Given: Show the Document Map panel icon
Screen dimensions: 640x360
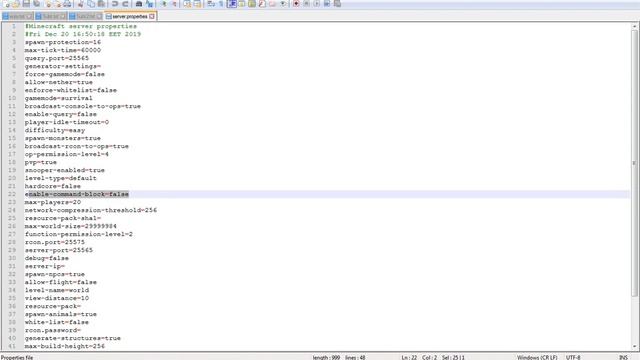Looking at the screenshot, I should 252,4.
